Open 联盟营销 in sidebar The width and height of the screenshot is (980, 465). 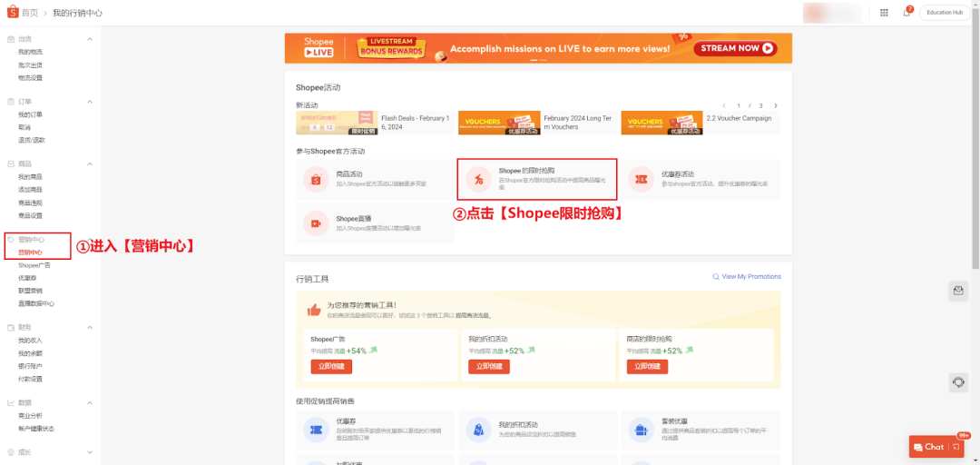31,291
